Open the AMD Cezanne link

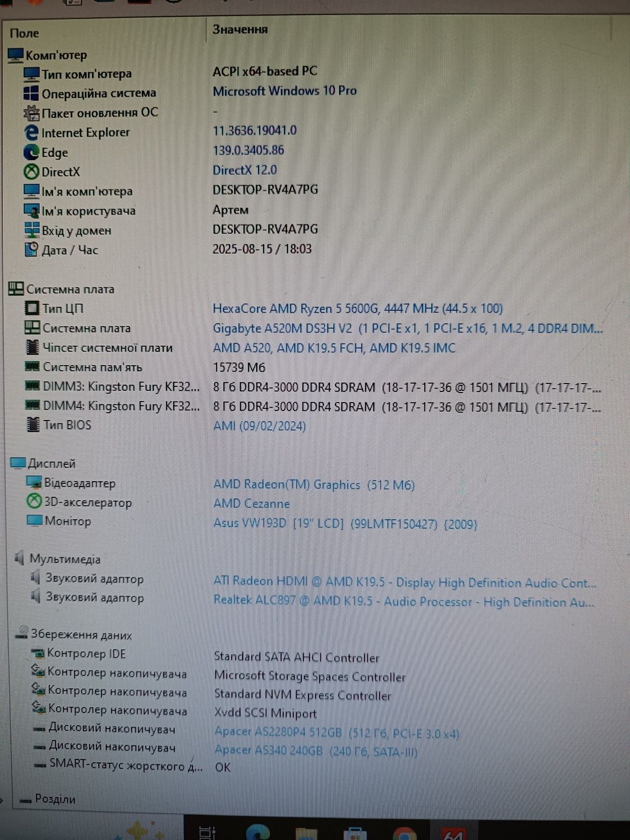pyautogui.click(x=252, y=503)
